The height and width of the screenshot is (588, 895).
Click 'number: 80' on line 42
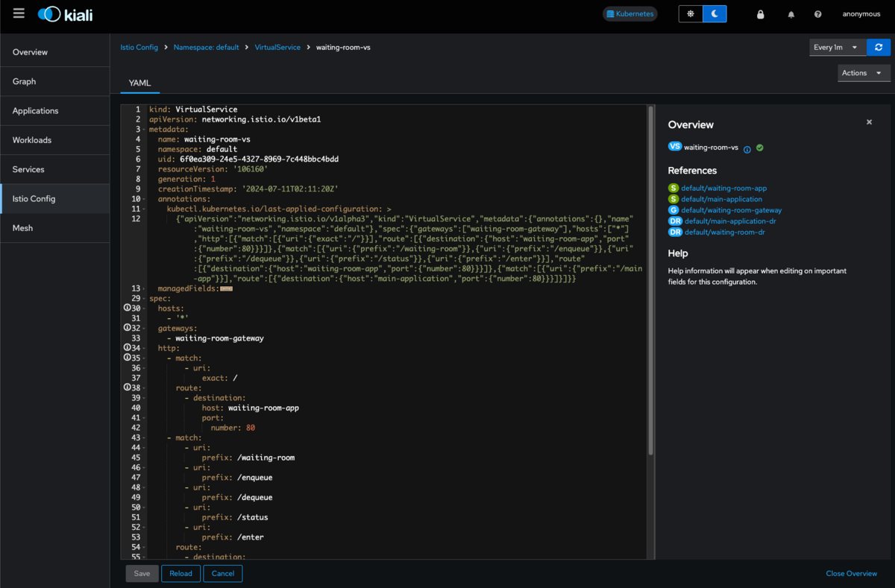(233, 428)
